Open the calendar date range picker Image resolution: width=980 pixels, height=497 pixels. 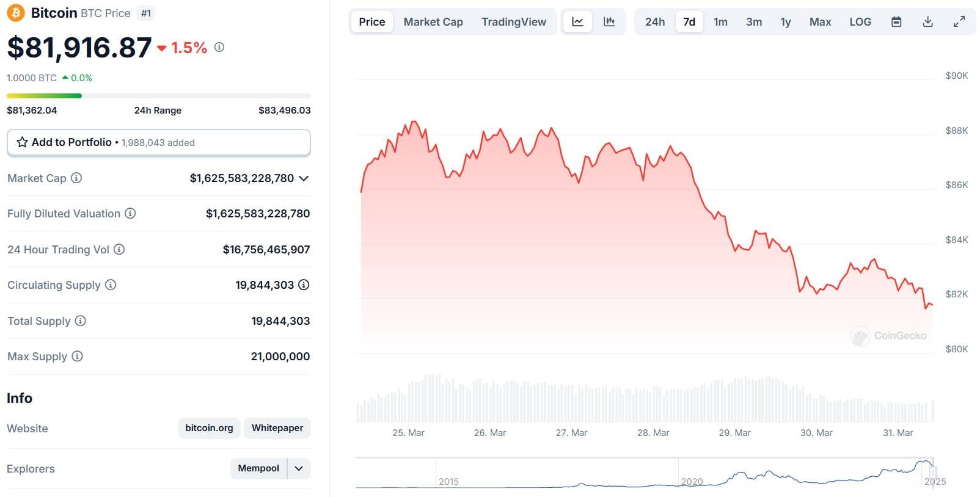pos(896,22)
